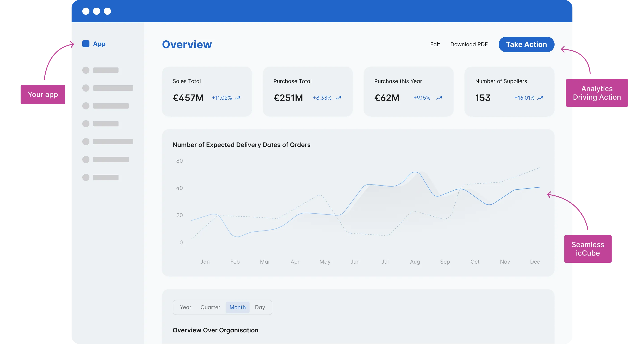Image resolution: width=644 pixels, height=344 pixels.
Task: Click the Number of Suppliers trend icon
Action: [x=540, y=98]
